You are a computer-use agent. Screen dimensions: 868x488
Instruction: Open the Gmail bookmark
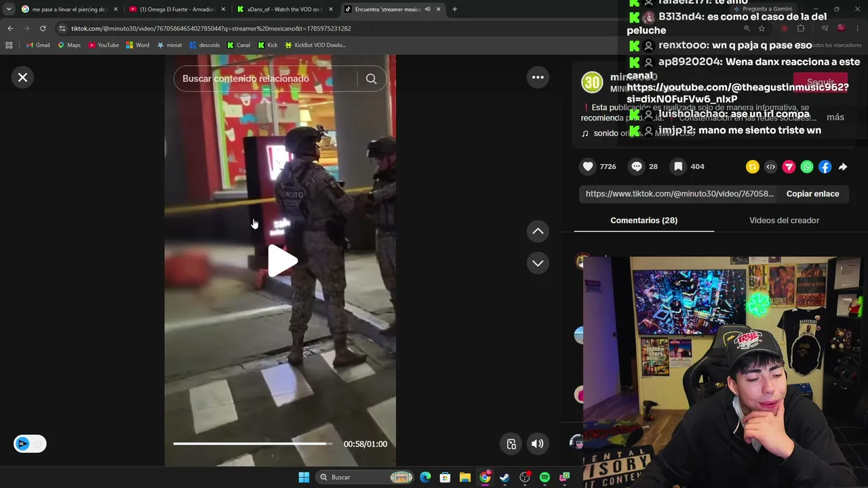point(38,45)
